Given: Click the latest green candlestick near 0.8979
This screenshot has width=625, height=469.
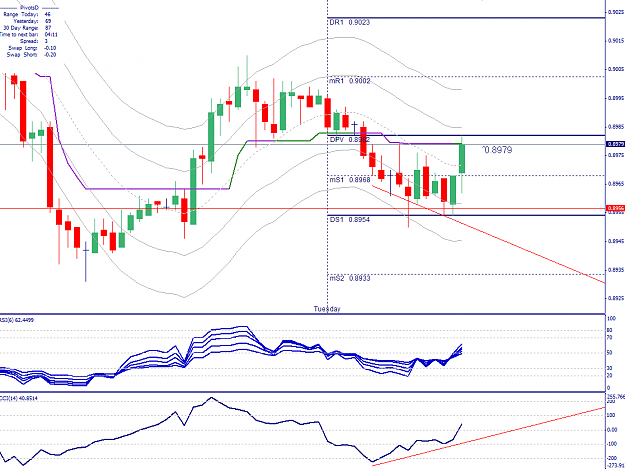Looking at the screenshot, I should click(x=462, y=159).
